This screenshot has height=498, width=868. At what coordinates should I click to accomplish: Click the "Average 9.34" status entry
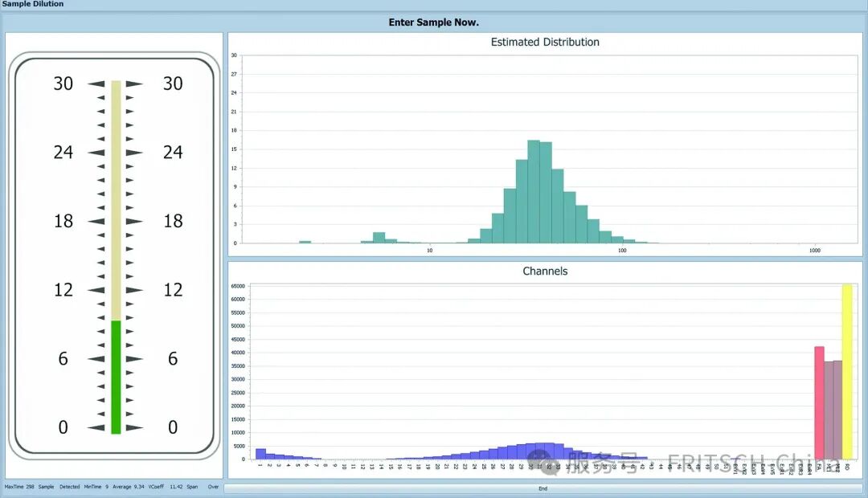pos(129,487)
